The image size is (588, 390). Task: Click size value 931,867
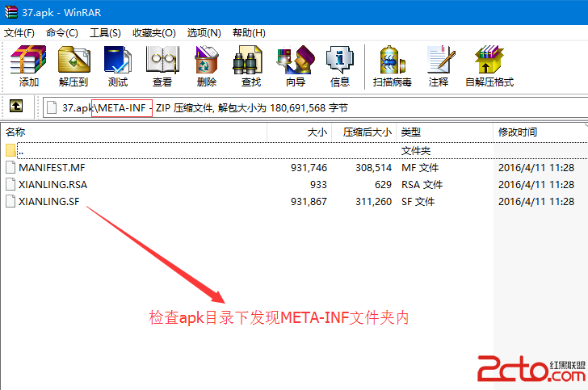pyautogui.click(x=309, y=201)
